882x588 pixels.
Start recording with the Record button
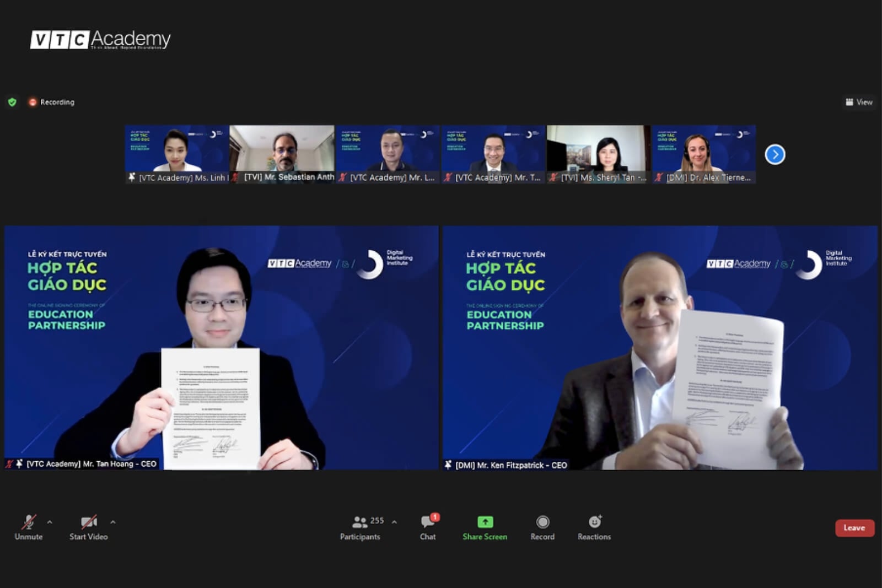[542, 527]
